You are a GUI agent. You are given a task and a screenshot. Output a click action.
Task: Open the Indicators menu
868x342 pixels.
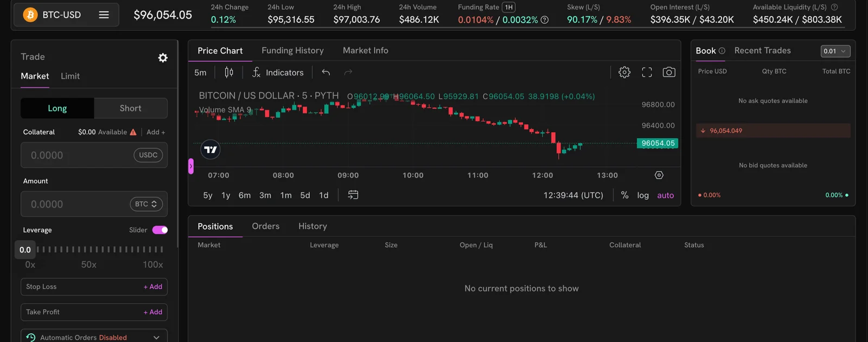click(277, 72)
